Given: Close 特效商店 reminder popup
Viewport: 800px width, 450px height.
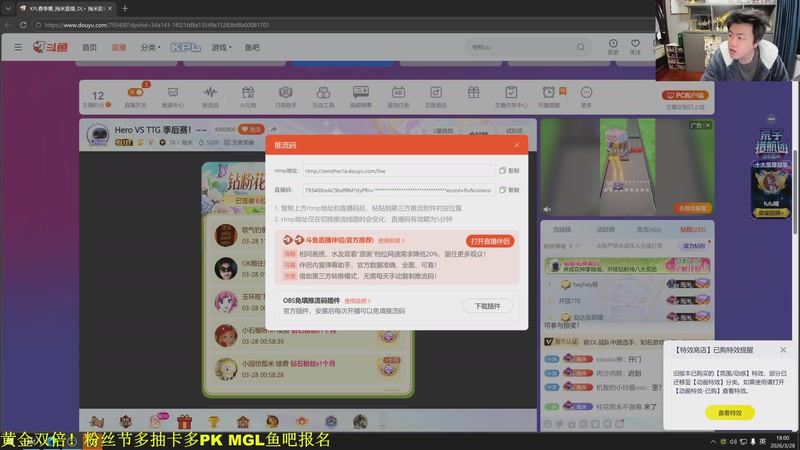Looking at the screenshot, I should (x=783, y=350).
